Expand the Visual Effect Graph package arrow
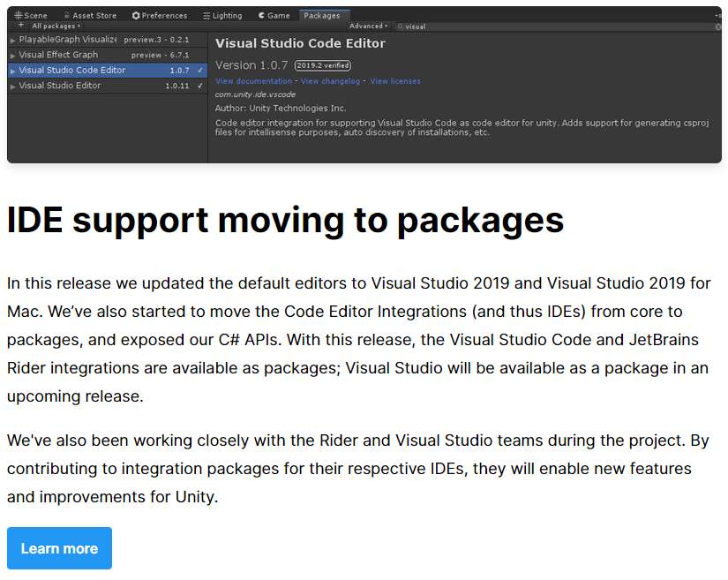Screen dimensions: 728x580 [13, 56]
